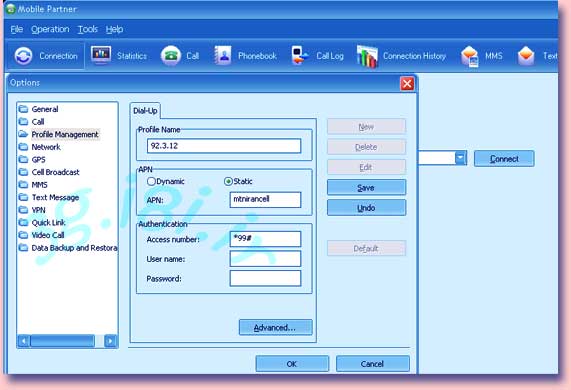The image size is (571, 390).
Task: Select Text Message folder in options list
Action: click(55, 197)
